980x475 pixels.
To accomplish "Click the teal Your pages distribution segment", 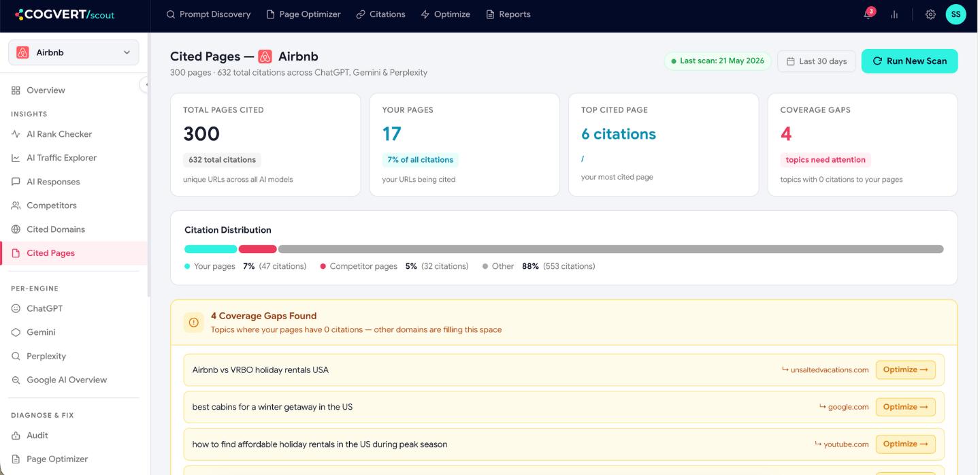I will tap(211, 249).
